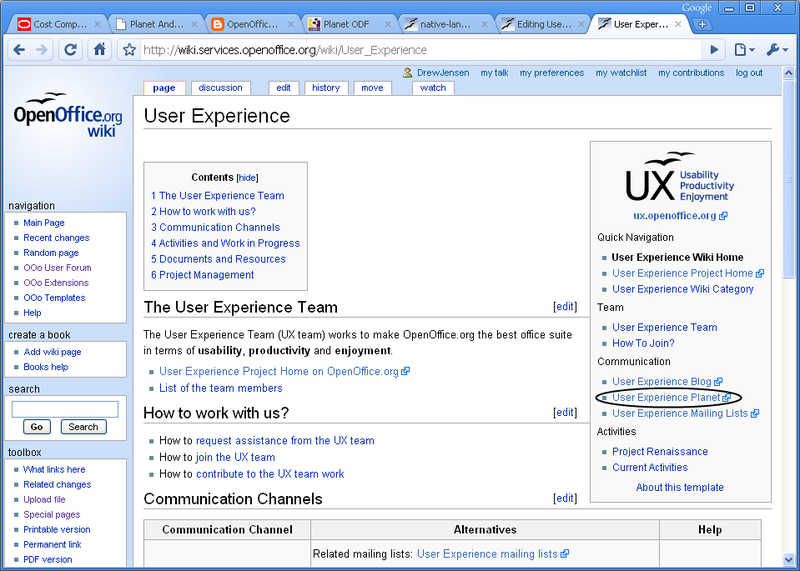This screenshot has height=571, width=800.
Task: Open my talk link
Action: pyautogui.click(x=494, y=73)
